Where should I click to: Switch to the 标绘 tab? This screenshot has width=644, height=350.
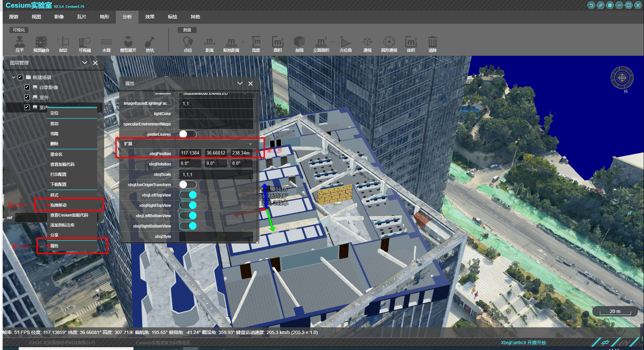click(173, 17)
